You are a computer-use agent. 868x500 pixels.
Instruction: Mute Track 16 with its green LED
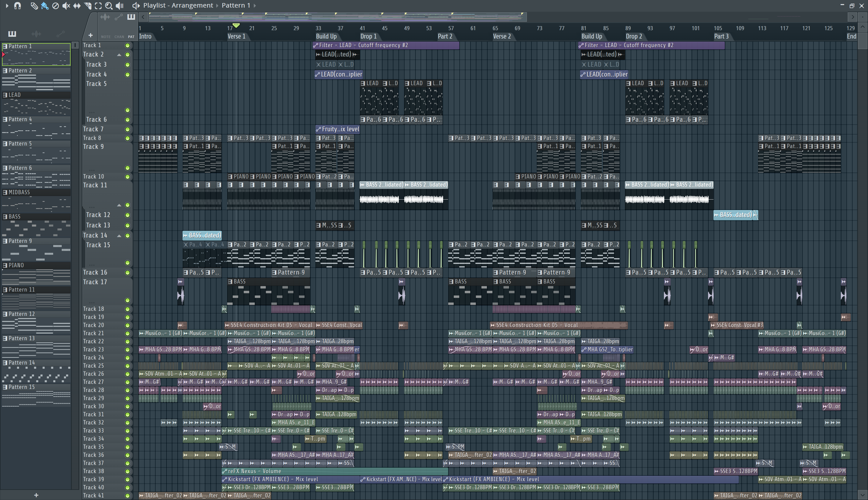click(128, 273)
